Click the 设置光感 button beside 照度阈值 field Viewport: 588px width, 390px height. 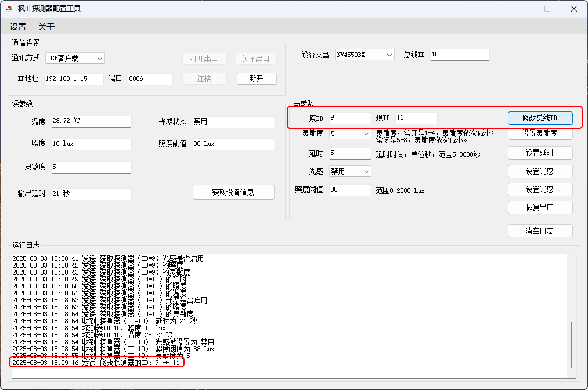[x=540, y=189]
